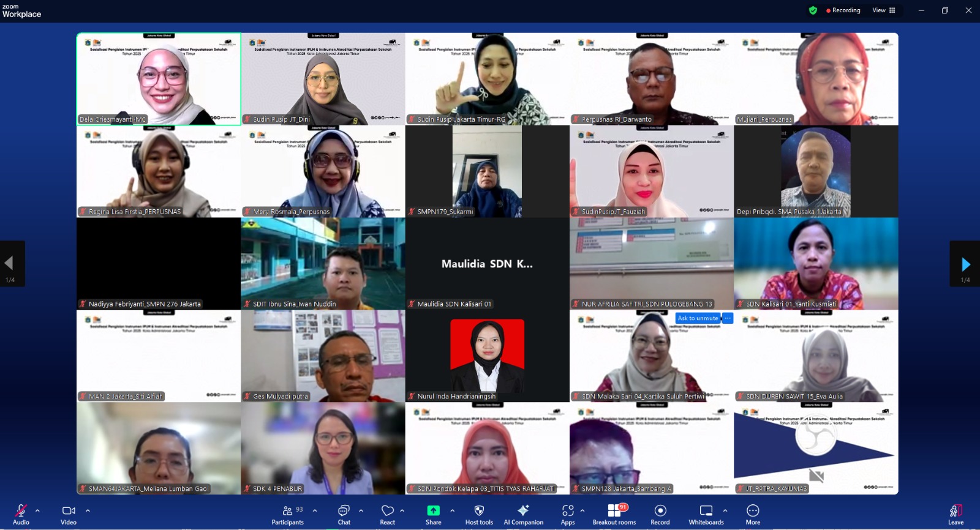Open the React heart menu
The height and width of the screenshot is (530, 980).
(x=388, y=514)
